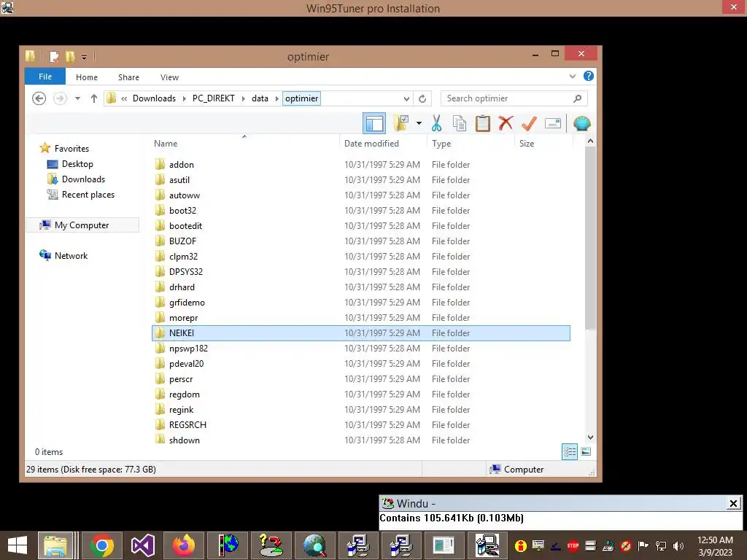
Task: Select the NEIKEI folder
Action: tap(360, 333)
